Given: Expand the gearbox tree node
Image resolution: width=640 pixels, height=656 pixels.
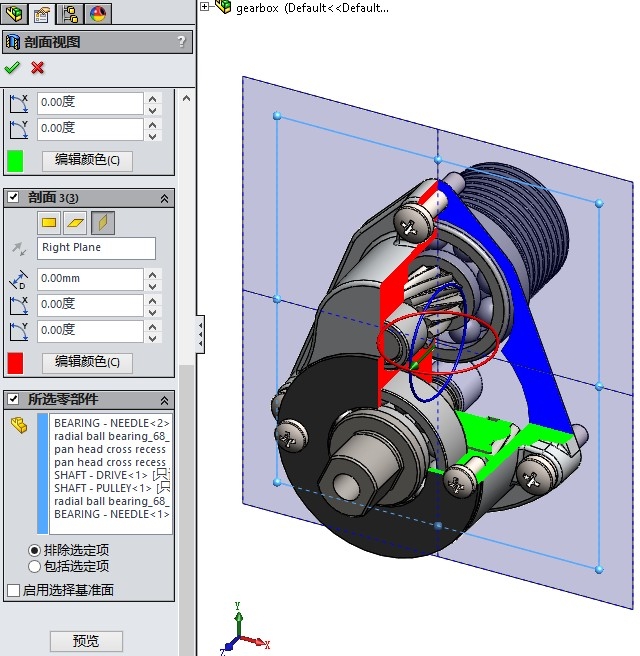Looking at the screenshot, I should coord(205,6).
